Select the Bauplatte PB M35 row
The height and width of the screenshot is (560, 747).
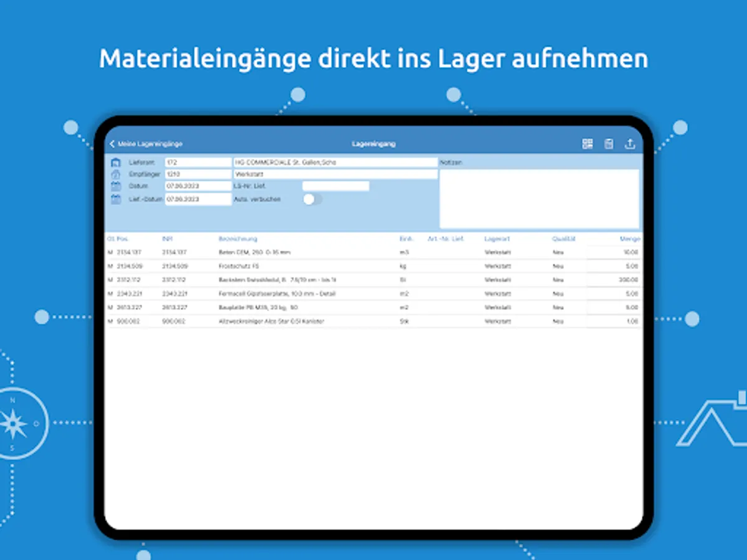(374, 307)
